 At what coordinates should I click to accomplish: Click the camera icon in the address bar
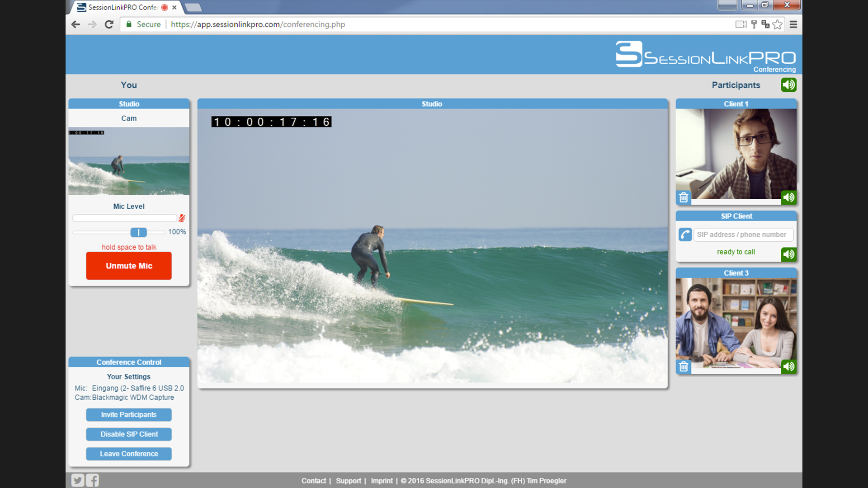(740, 24)
